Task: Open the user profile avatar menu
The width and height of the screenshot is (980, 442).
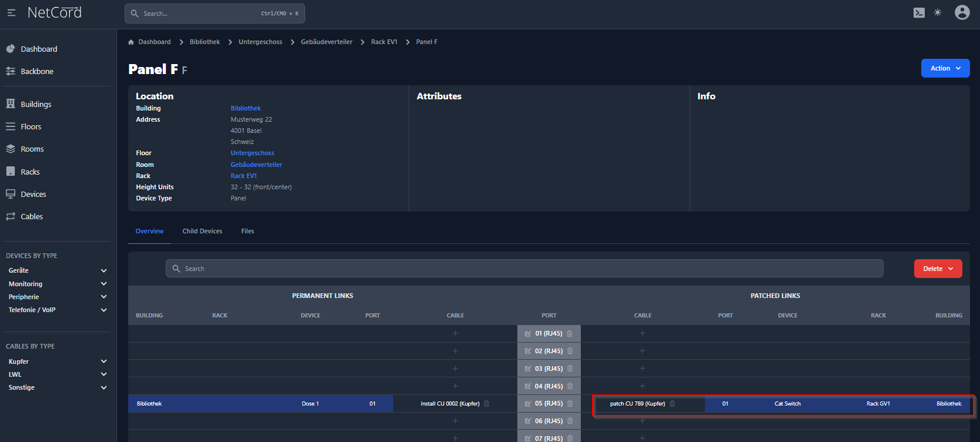Action: [962, 13]
